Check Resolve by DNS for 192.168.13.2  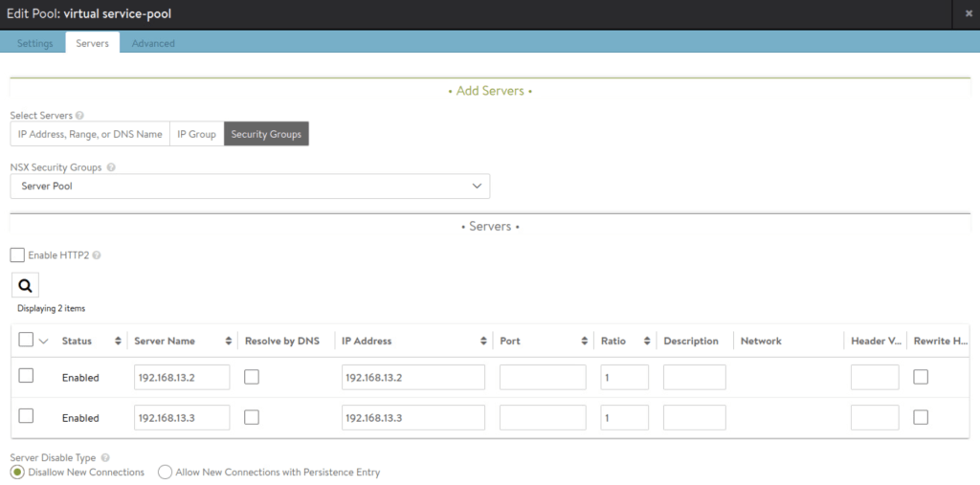coord(252,377)
